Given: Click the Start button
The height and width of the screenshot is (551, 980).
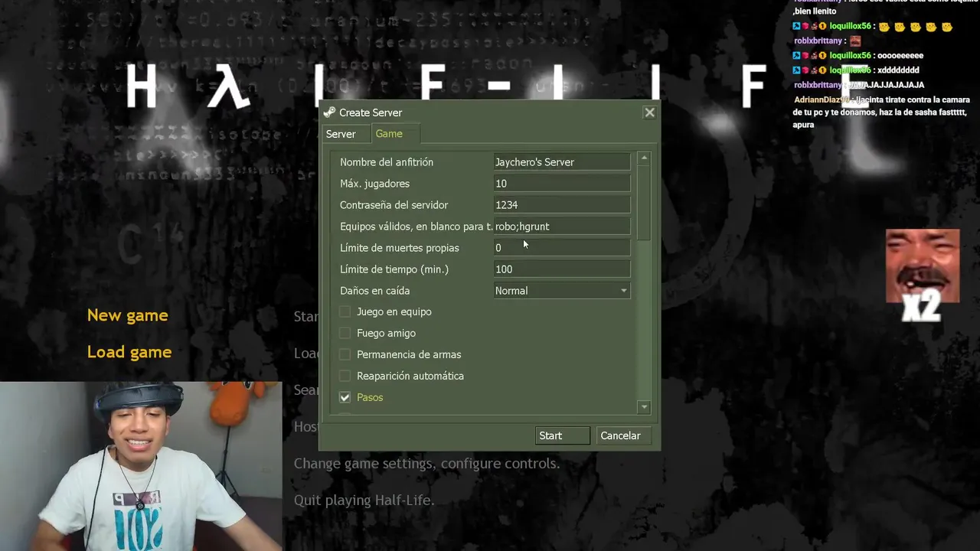Looking at the screenshot, I should [x=562, y=435].
